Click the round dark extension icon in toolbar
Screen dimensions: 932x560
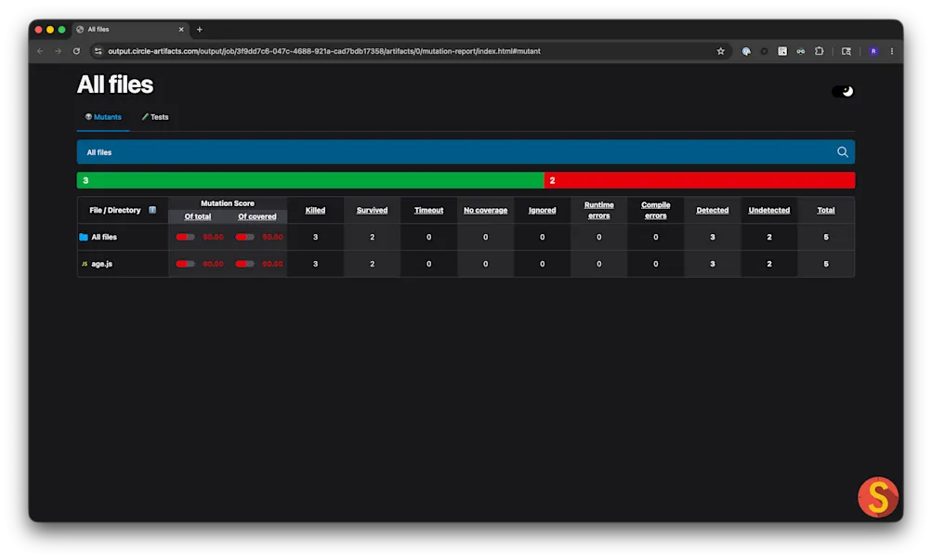point(765,51)
